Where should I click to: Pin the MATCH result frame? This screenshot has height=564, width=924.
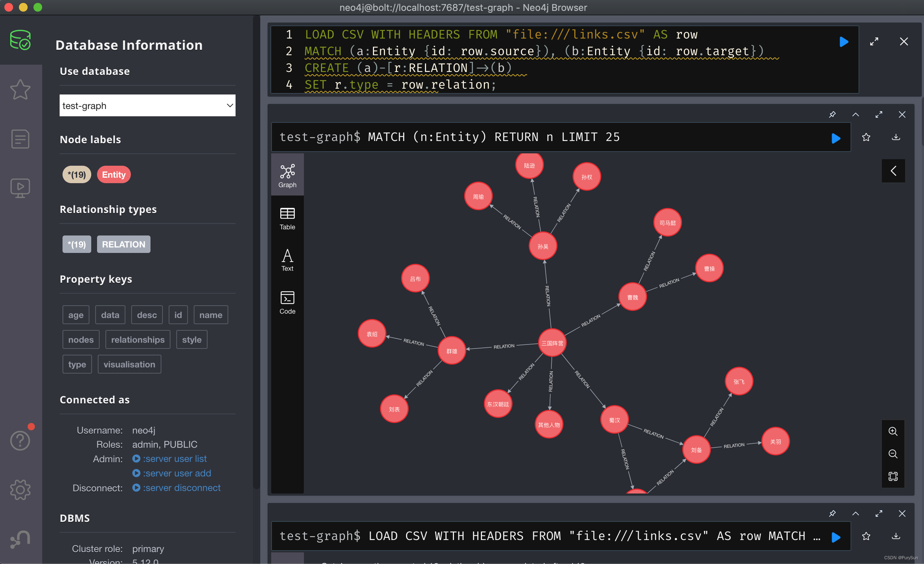click(832, 114)
